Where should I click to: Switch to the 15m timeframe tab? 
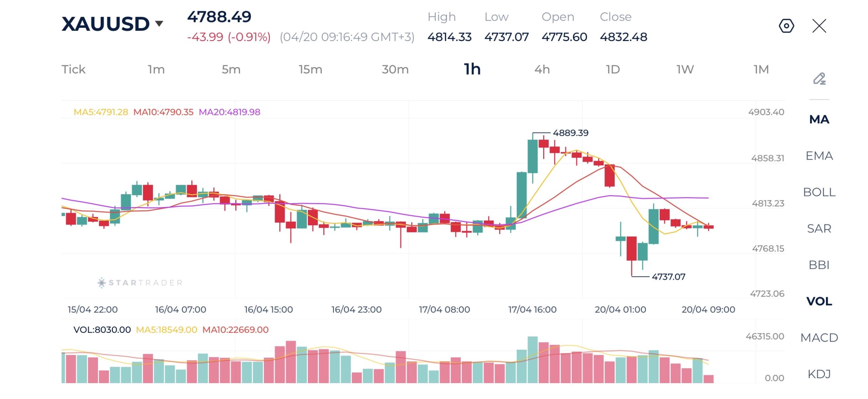[x=310, y=69]
